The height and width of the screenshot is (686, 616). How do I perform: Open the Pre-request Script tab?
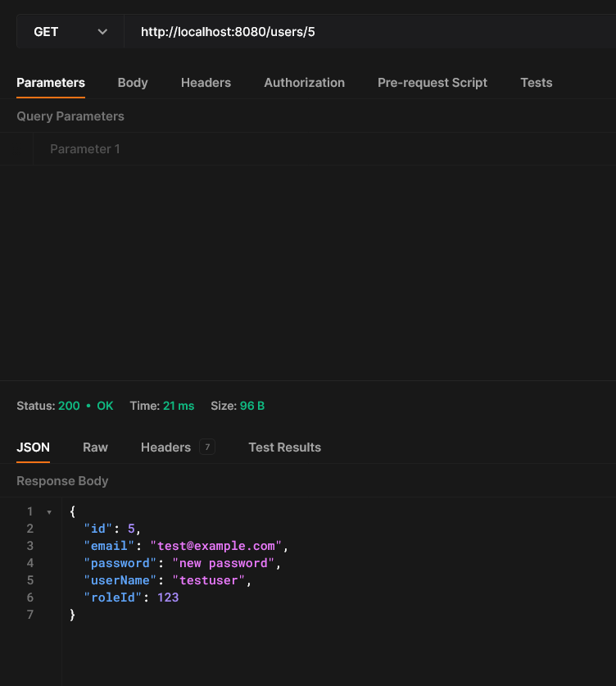click(432, 83)
